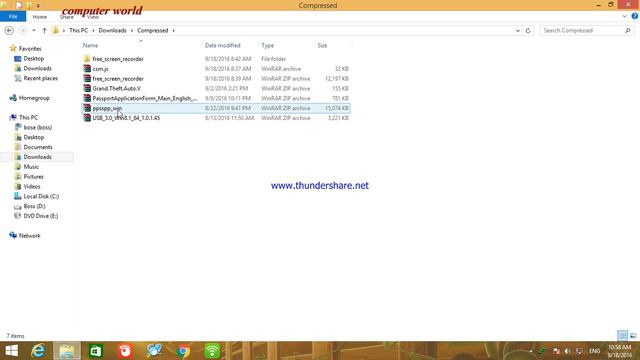Sort by Size column header
Screen dimensions: 640x360
click(x=322, y=45)
